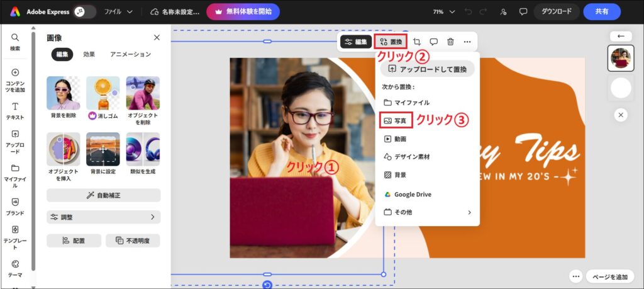Click the ページを追加 button
This screenshot has height=289, width=644.
click(x=610, y=276)
